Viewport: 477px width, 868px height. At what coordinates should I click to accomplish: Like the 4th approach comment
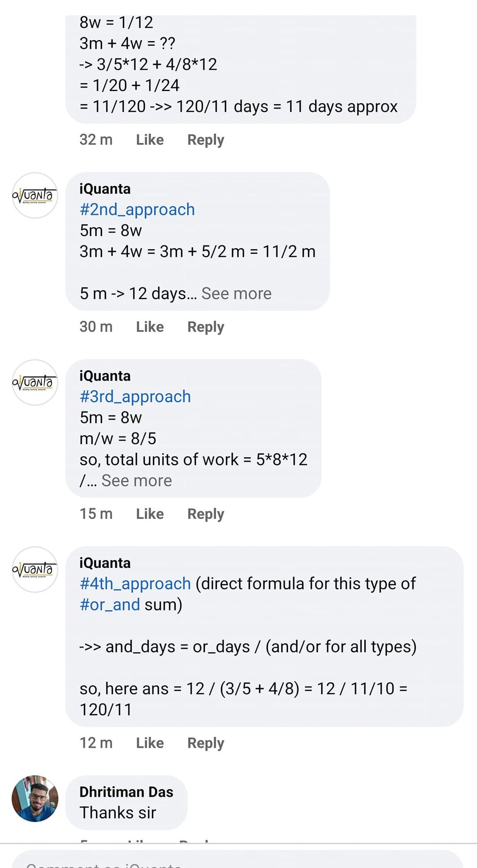click(x=150, y=742)
